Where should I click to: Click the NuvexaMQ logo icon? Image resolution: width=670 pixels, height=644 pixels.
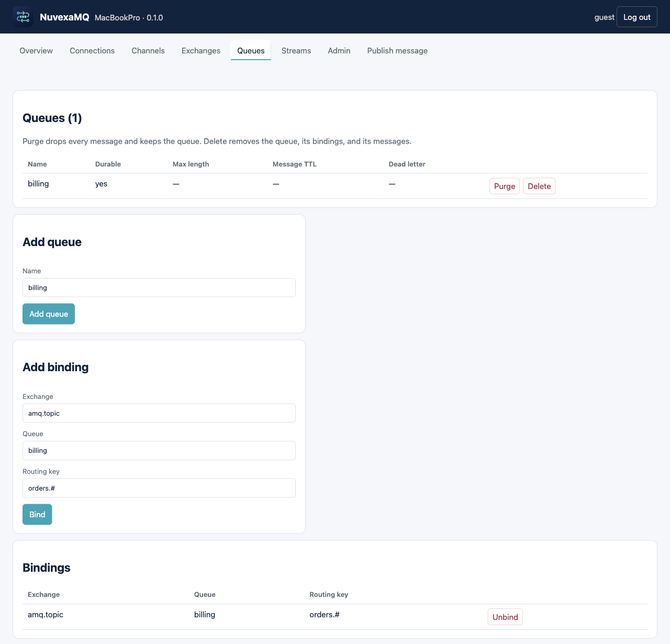click(23, 17)
